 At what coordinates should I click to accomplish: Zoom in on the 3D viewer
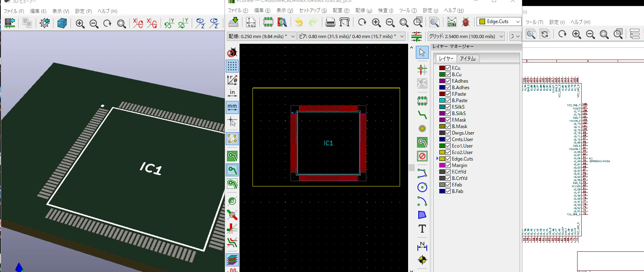pyautogui.click(x=80, y=24)
